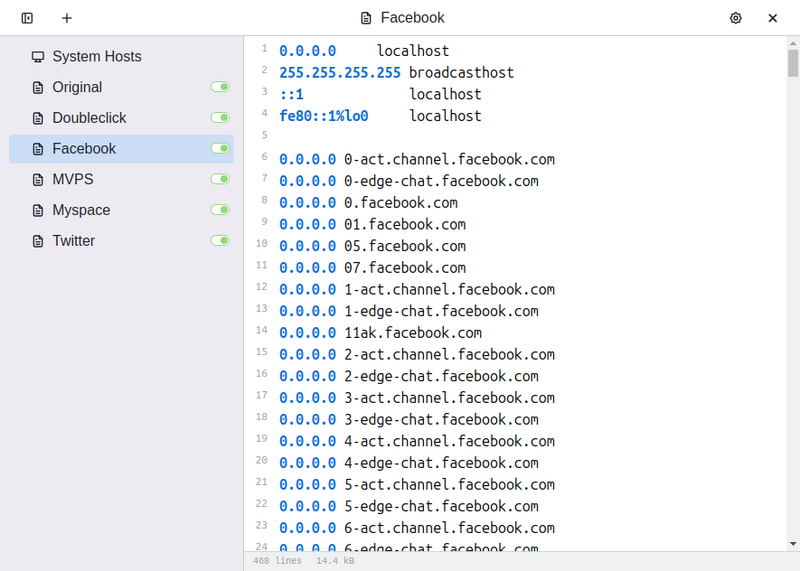800x571 pixels.
Task: Click line number 20 in gutter
Action: [262, 460]
